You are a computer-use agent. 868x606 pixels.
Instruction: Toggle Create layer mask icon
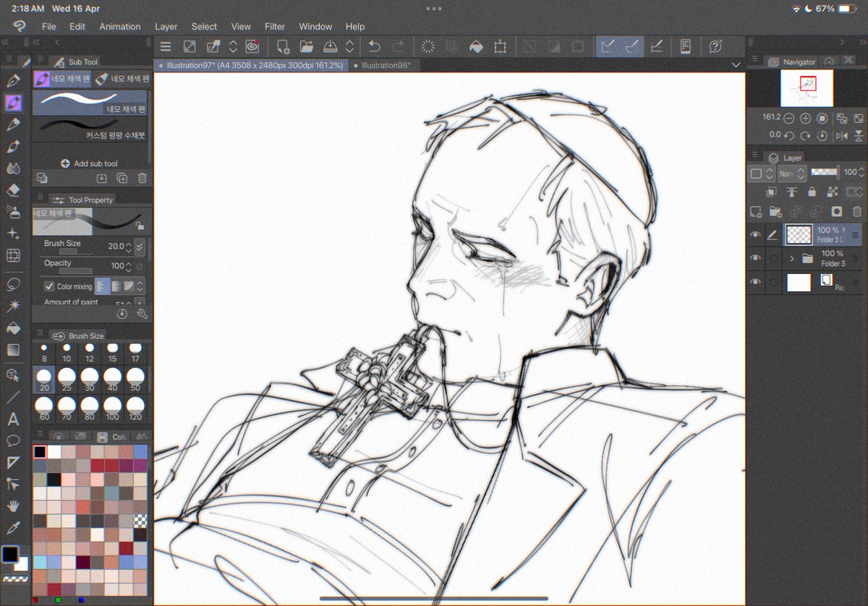[x=836, y=211]
